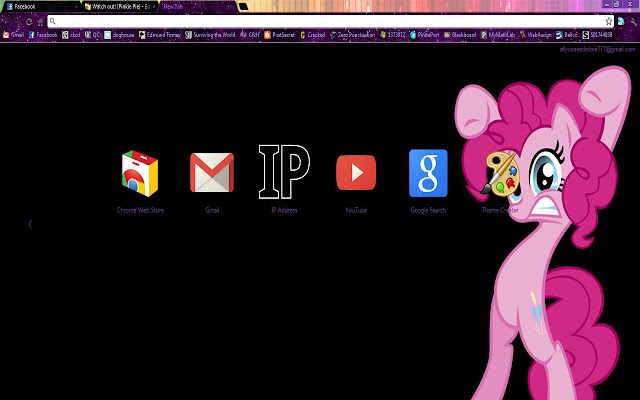Open the bookmark after 1373872
The width and height of the screenshot is (640, 400).
point(424,35)
